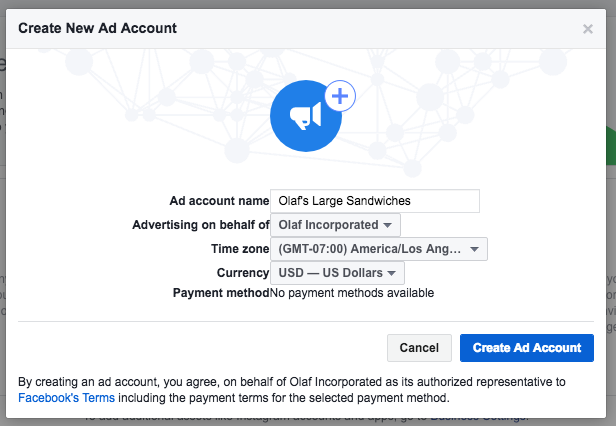Click the 'Payment method' label

(x=221, y=293)
